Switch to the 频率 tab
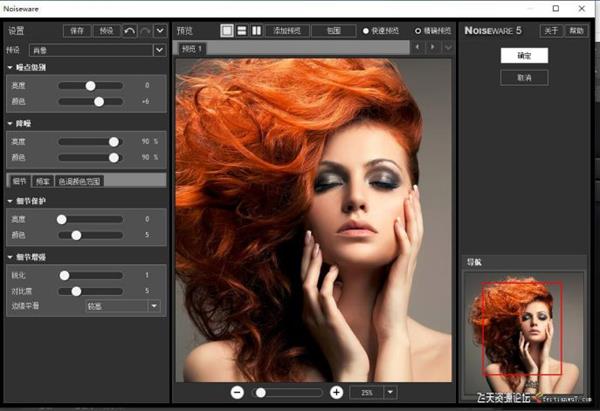Screen dimensions: 600x411 42,181
